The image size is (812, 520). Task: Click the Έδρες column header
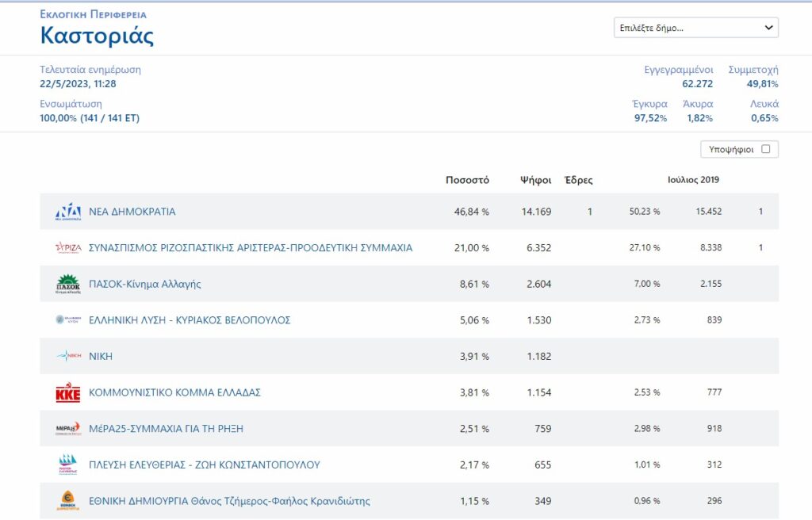(577, 180)
